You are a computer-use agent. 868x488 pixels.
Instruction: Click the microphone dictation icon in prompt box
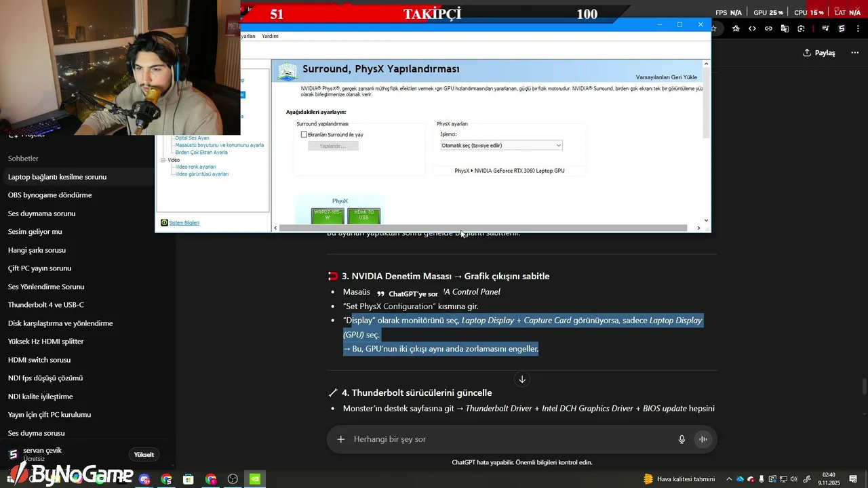pos(682,439)
